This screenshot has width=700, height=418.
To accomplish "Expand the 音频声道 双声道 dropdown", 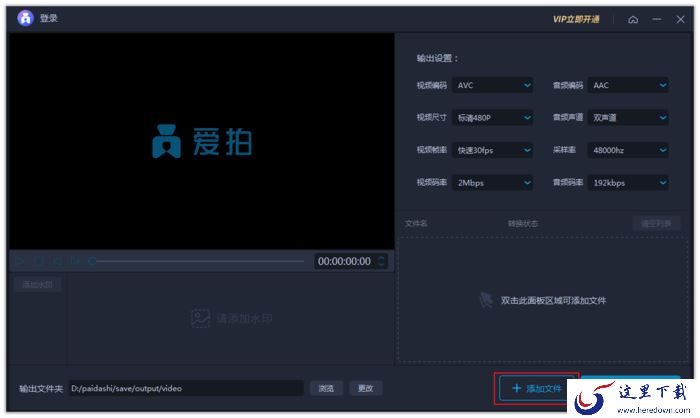I will 628,118.
